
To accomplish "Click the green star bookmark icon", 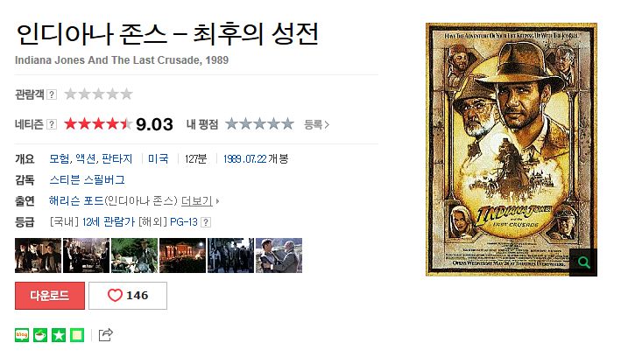I will pos(59,335).
